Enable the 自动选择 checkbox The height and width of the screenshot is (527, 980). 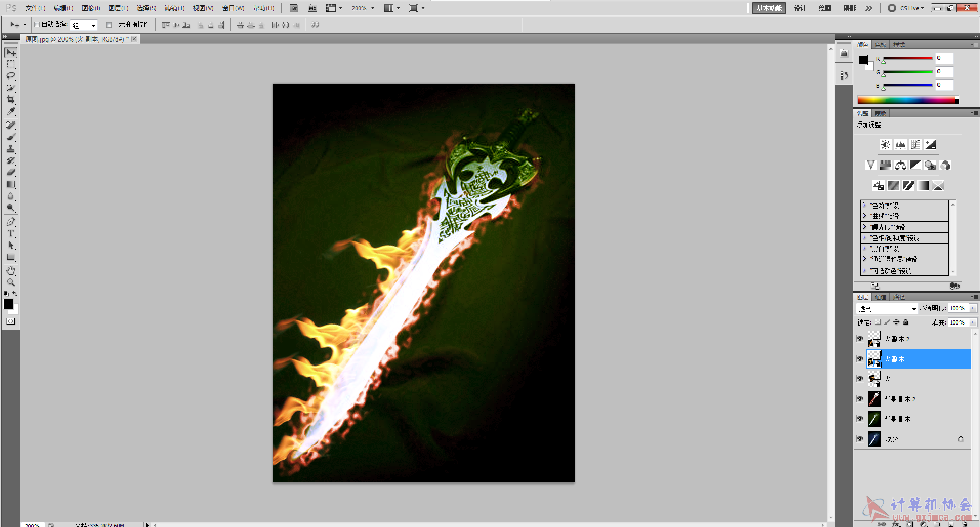tap(37, 24)
